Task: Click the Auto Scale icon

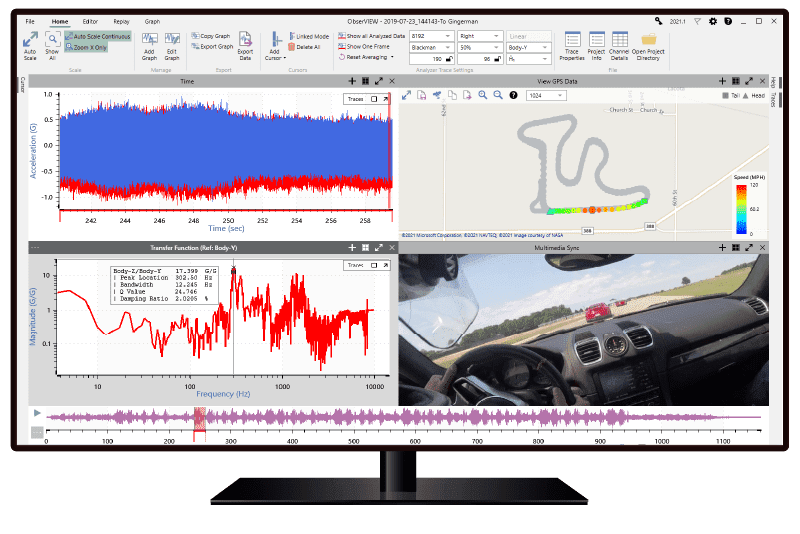Action: (30, 40)
